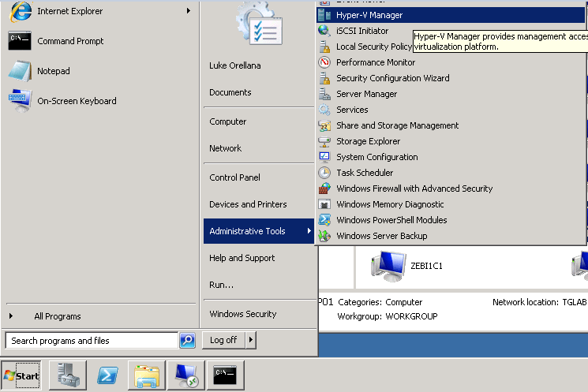Click the Storage Explorer icon
The height and width of the screenshot is (392, 588).
(x=324, y=141)
